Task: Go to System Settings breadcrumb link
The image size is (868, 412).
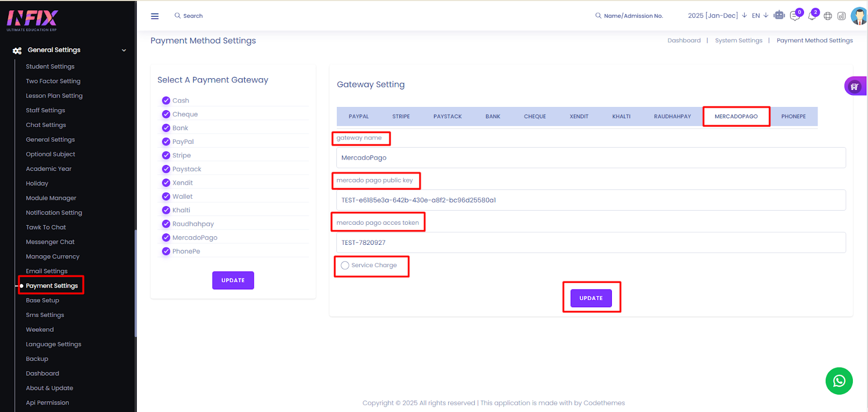Action: coord(738,41)
